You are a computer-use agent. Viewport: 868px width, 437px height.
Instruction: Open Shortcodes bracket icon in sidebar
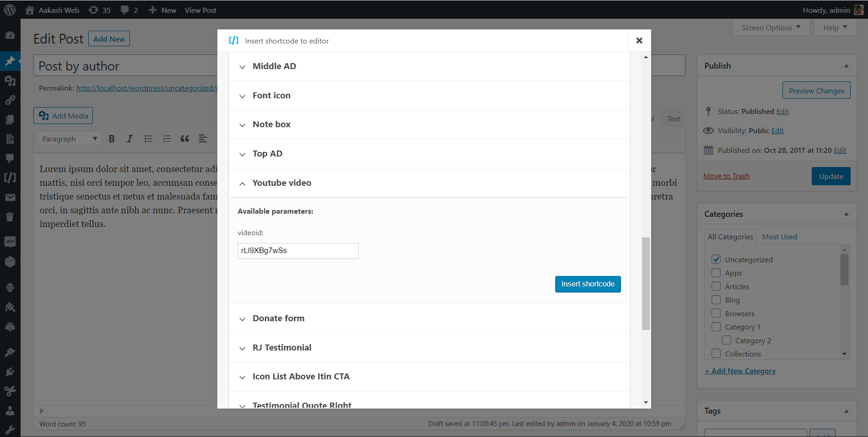point(10,178)
